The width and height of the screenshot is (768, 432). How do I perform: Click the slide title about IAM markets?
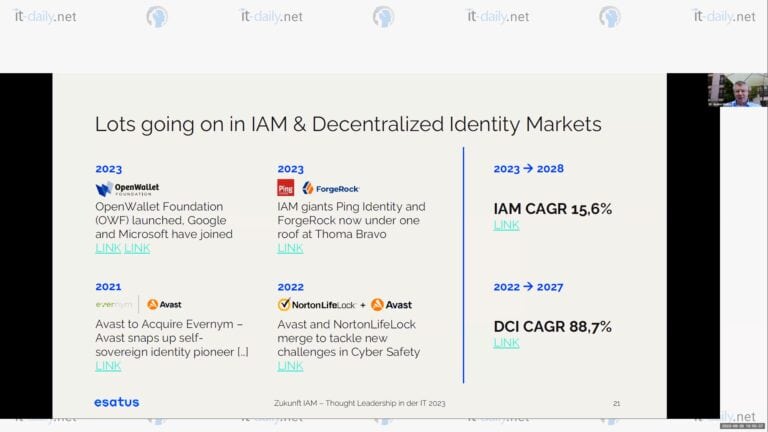pos(348,124)
